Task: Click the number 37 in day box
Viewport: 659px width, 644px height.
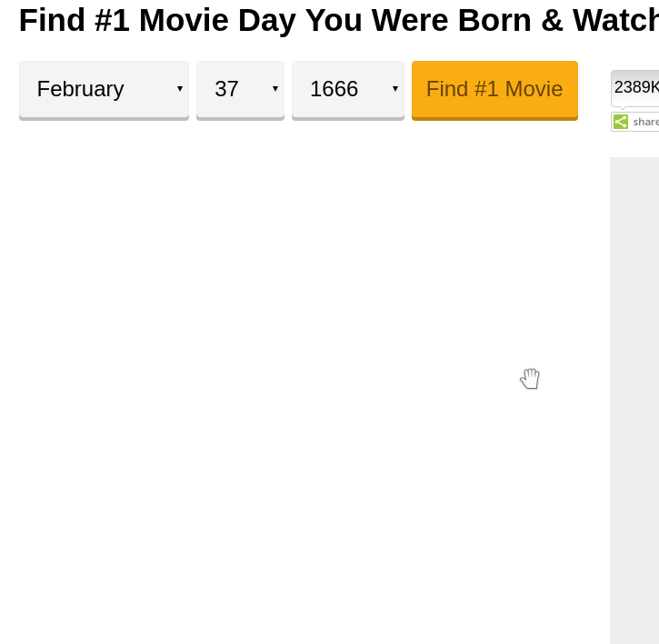Action: click(x=226, y=89)
